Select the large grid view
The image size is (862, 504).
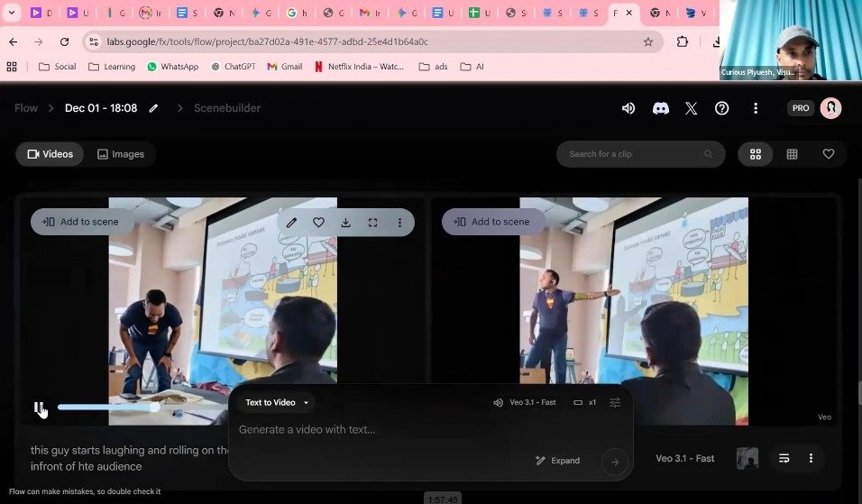click(756, 154)
